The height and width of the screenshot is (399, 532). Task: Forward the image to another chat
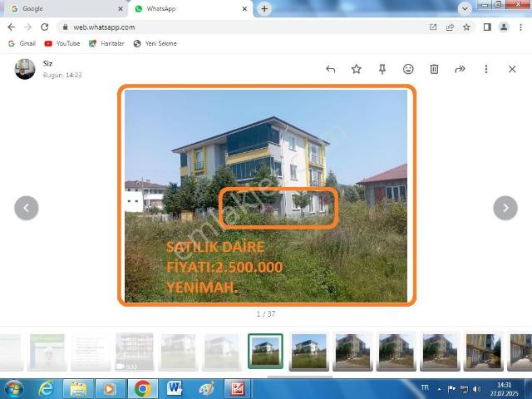[460, 69]
